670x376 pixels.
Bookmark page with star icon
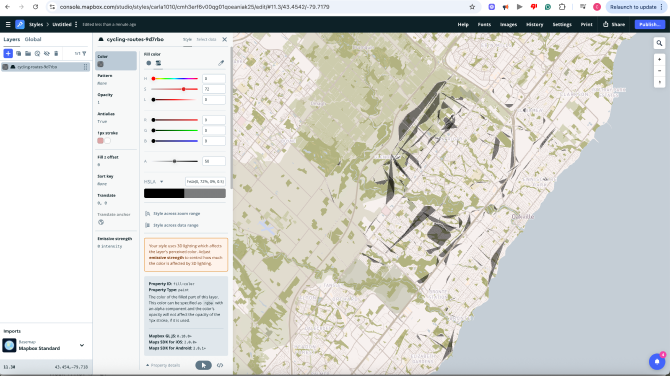(472, 7)
